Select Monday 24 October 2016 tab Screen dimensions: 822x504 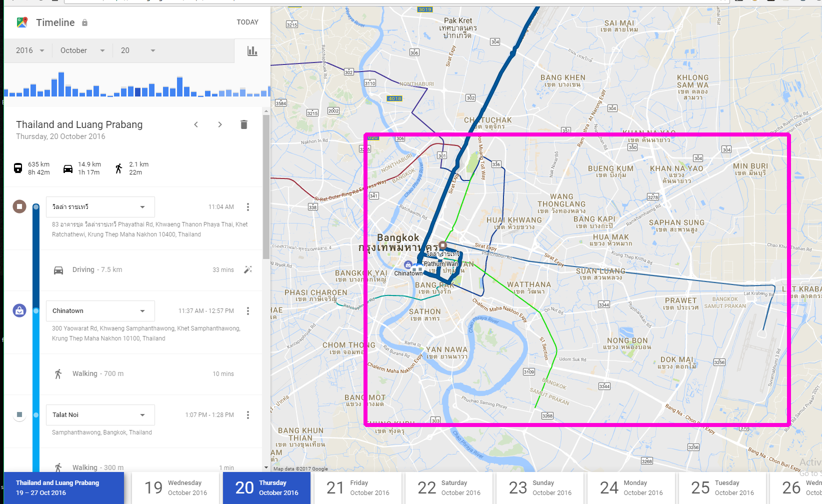[x=631, y=488]
